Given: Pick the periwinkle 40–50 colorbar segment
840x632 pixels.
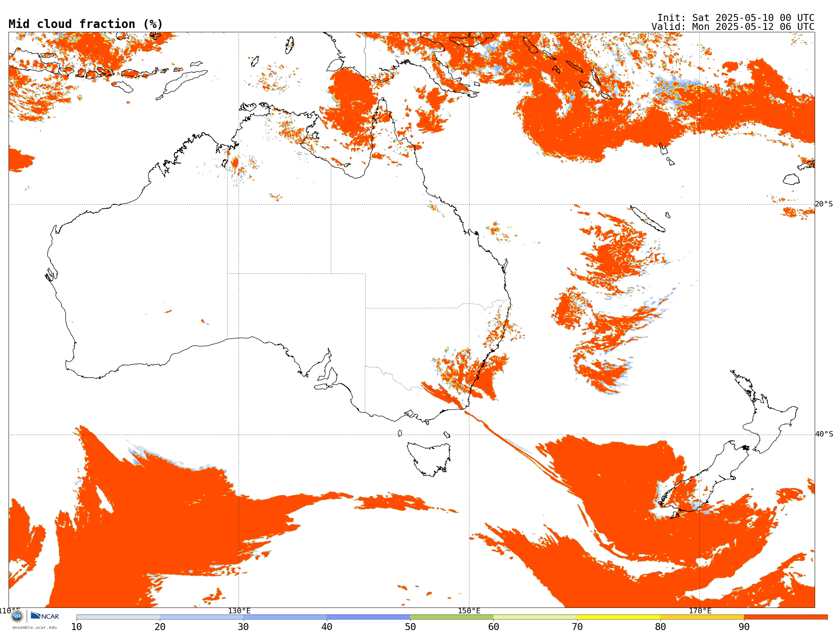Looking at the screenshot, I should pyautogui.click(x=368, y=617).
